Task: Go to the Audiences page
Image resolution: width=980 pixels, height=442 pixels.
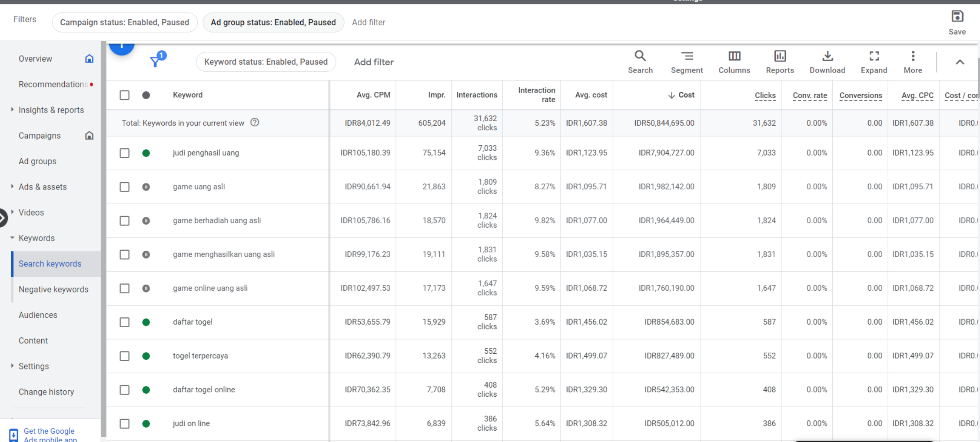Action: [38, 315]
